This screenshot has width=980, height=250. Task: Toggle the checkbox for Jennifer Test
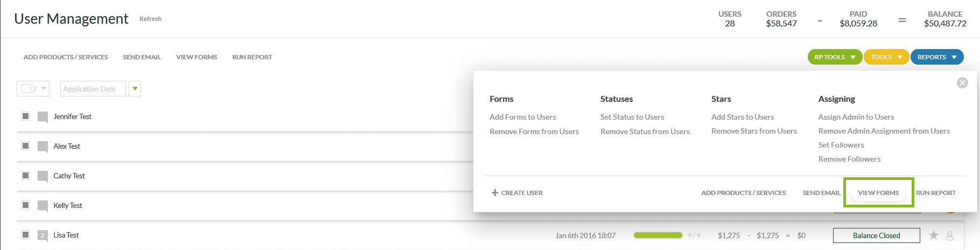click(x=25, y=116)
